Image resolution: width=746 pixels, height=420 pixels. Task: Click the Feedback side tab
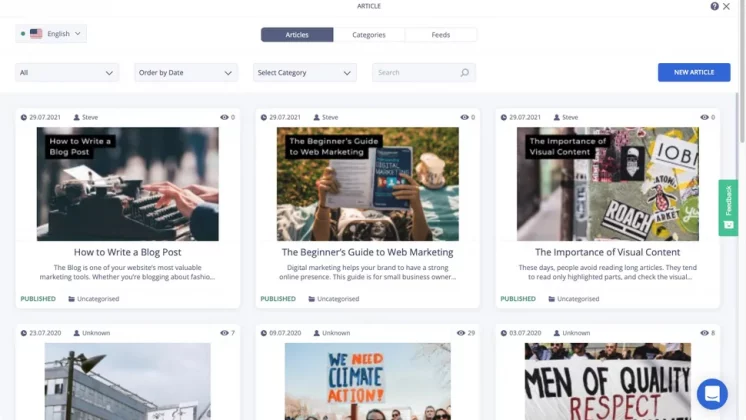pos(728,207)
